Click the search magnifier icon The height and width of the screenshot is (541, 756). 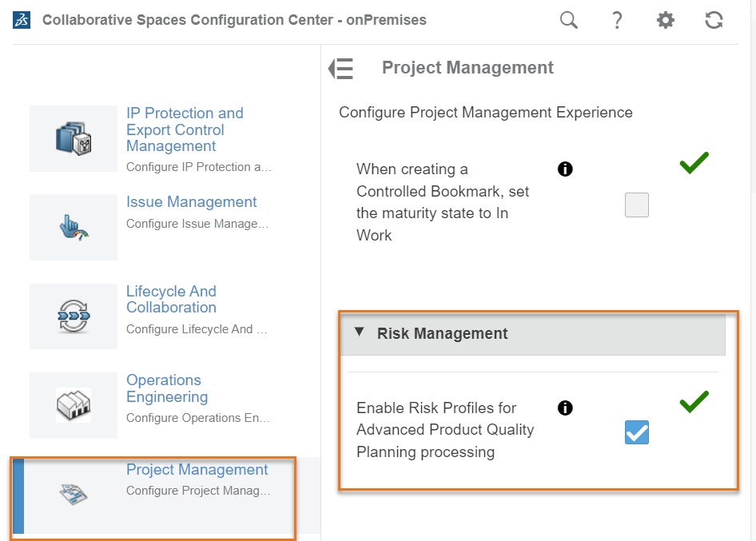click(568, 21)
